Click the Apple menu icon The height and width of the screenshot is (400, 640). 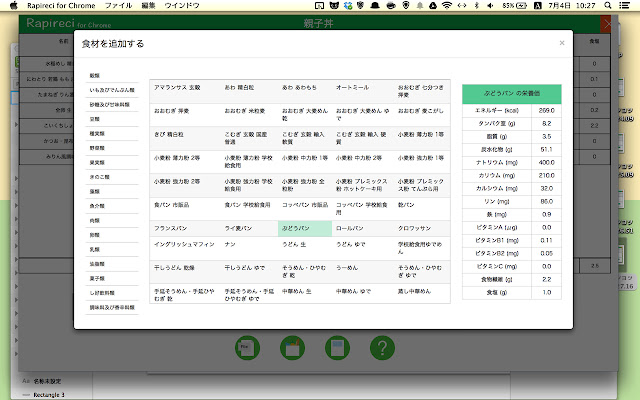12,6
